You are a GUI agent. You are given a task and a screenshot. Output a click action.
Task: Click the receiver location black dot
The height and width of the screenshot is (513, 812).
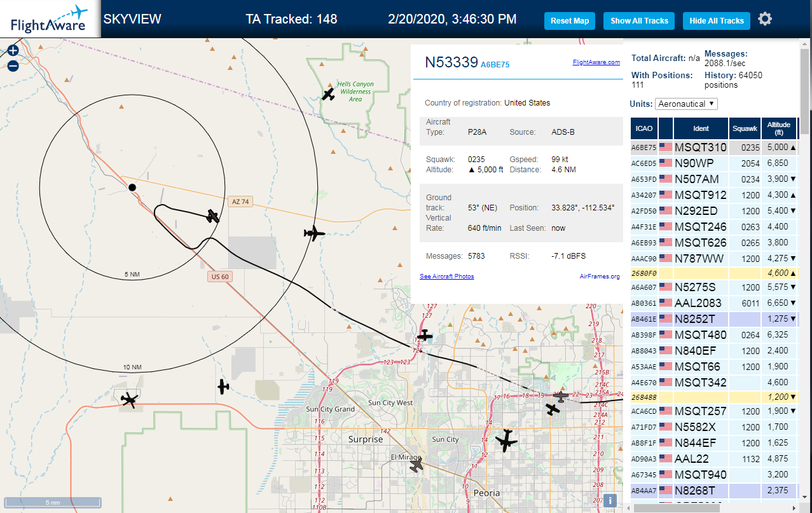coord(132,187)
